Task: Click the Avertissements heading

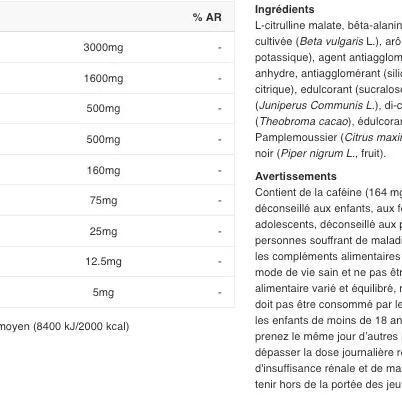Action: (296, 176)
